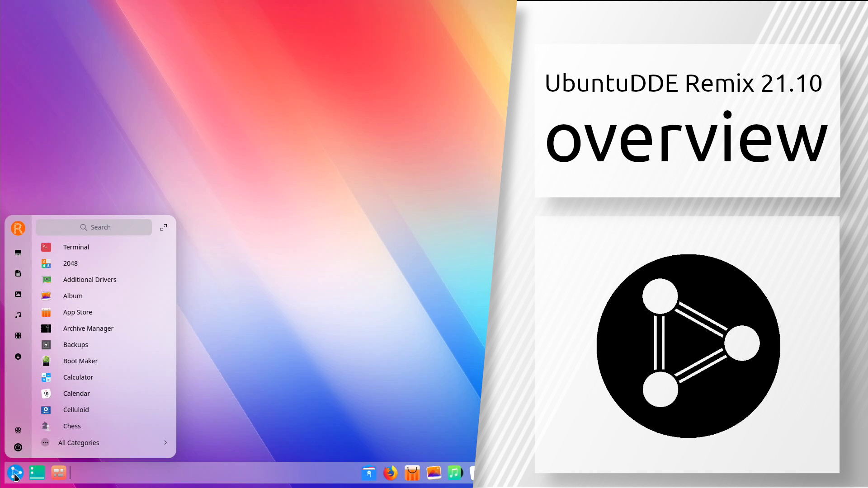Open All Categories entry

[x=79, y=443]
